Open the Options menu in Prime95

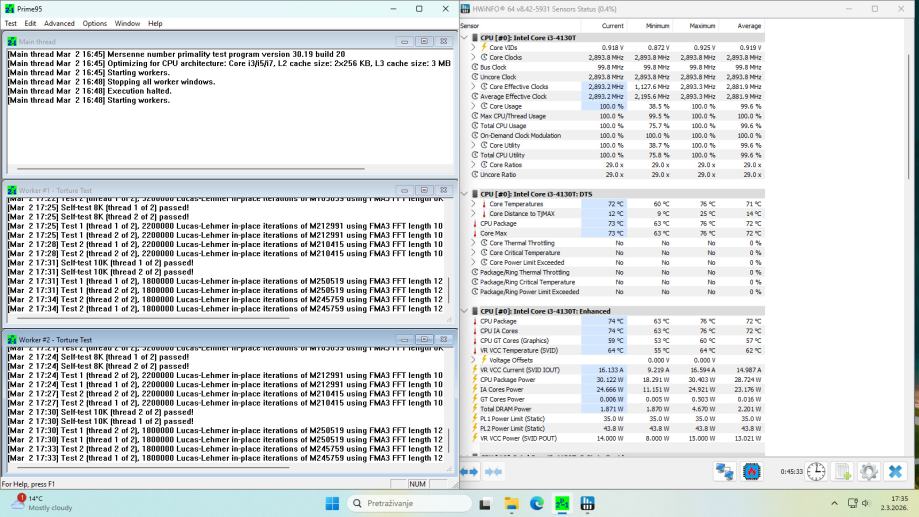95,23
